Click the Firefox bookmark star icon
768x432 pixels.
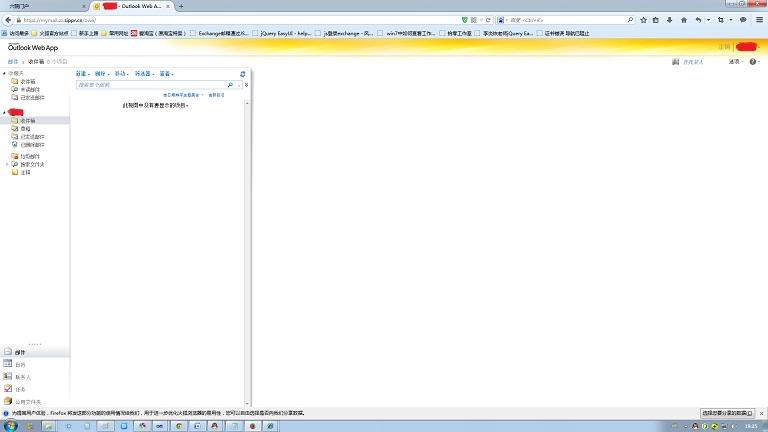point(642,20)
